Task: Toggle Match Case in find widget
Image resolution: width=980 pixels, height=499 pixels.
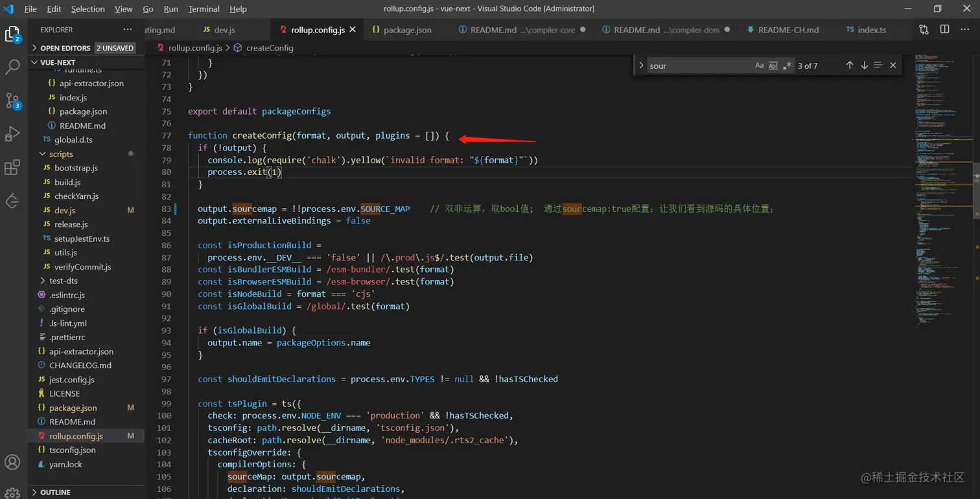Action: tap(759, 65)
